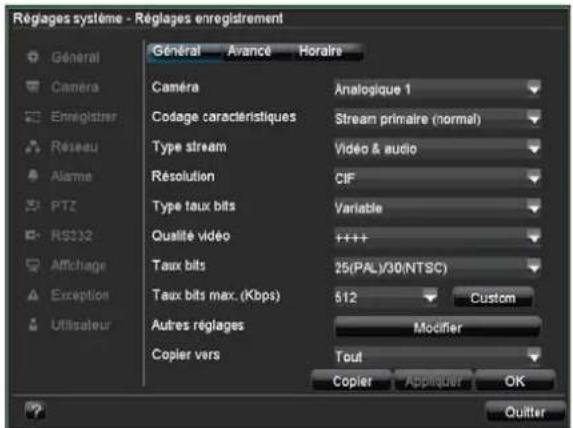Screen dimensions: 573x428
Task: Click the Taux bits max. (Kbps) label
Action: click(x=216, y=295)
